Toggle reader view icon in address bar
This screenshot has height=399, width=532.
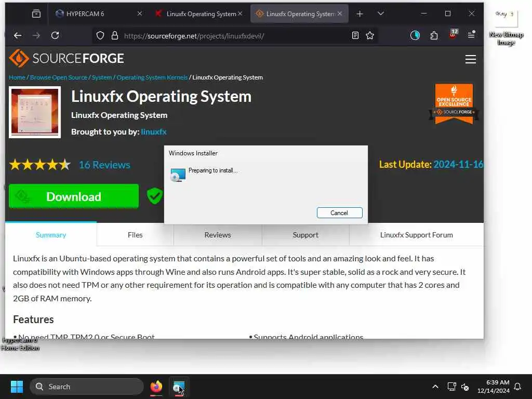[355, 36]
